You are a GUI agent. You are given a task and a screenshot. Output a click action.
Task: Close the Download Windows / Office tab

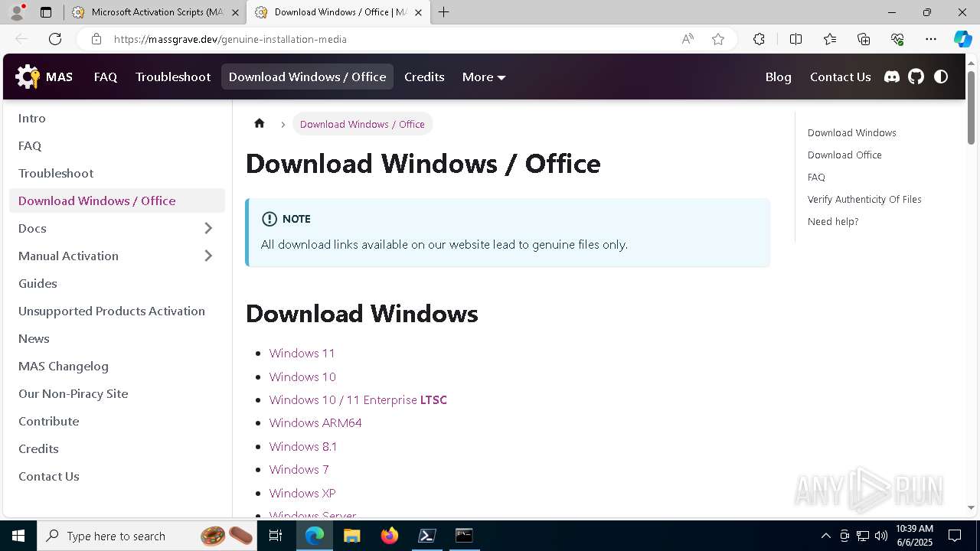click(418, 12)
